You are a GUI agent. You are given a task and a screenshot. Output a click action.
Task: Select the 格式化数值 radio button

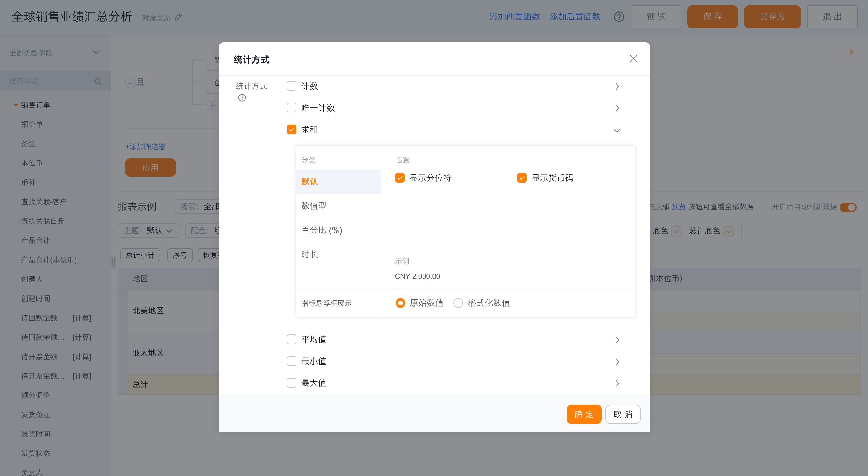(x=458, y=303)
